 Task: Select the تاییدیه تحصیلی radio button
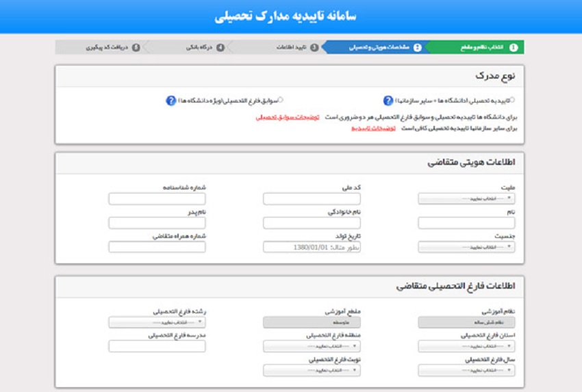pos(512,99)
